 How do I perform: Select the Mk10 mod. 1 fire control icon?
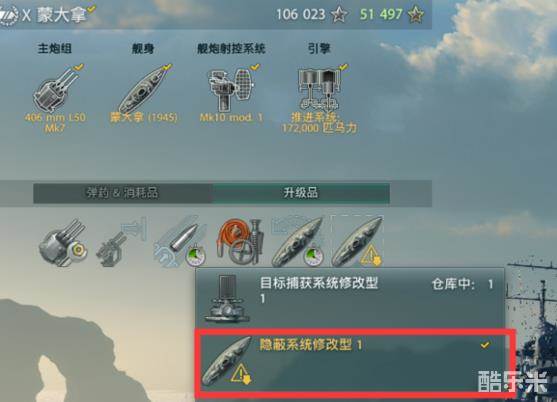[231, 89]
